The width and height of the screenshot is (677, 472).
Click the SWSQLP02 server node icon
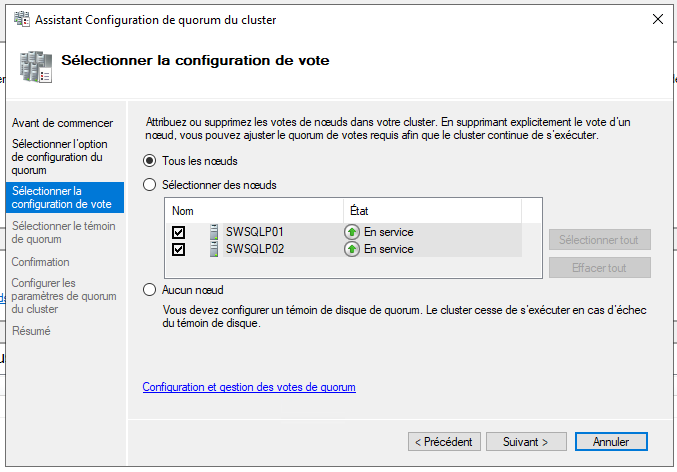point(214,249)
